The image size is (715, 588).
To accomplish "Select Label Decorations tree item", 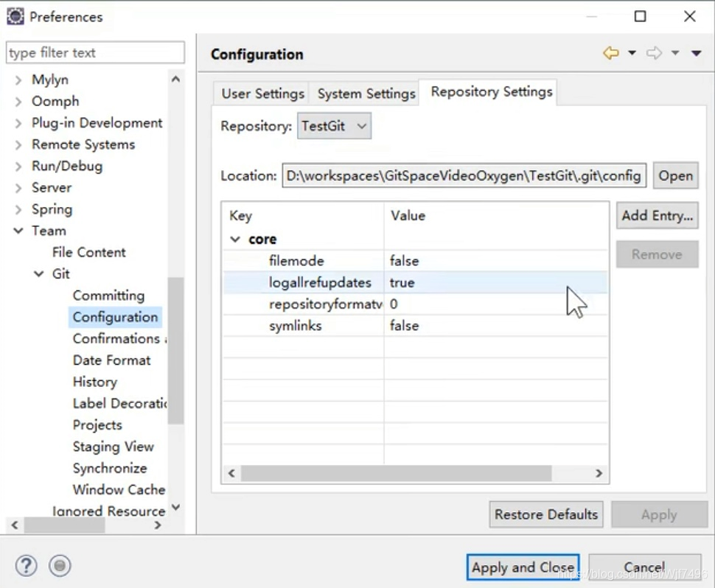I will tap(120, 403).
